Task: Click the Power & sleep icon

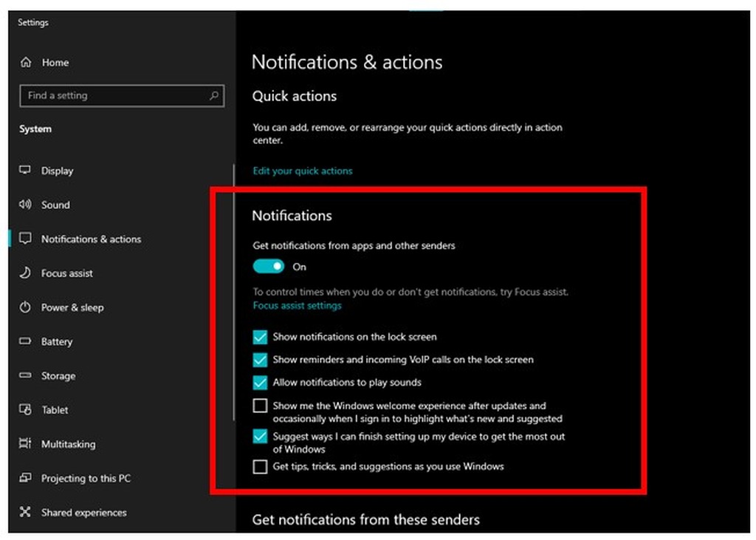Action: [x=25, y=307]
